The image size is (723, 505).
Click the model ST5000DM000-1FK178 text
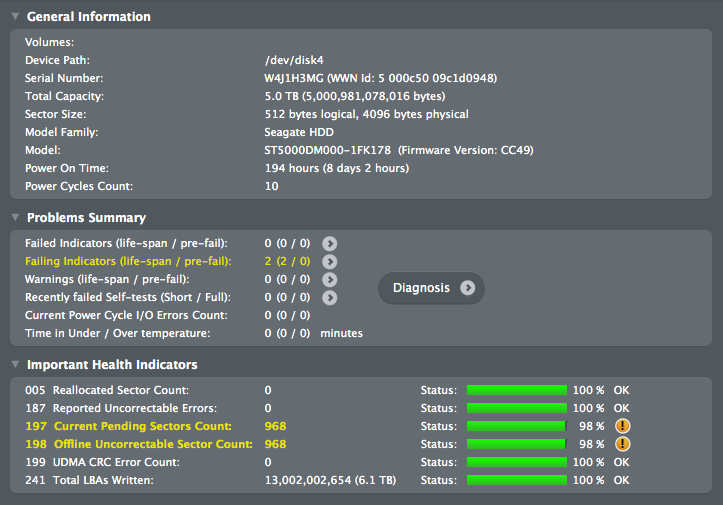327,150
